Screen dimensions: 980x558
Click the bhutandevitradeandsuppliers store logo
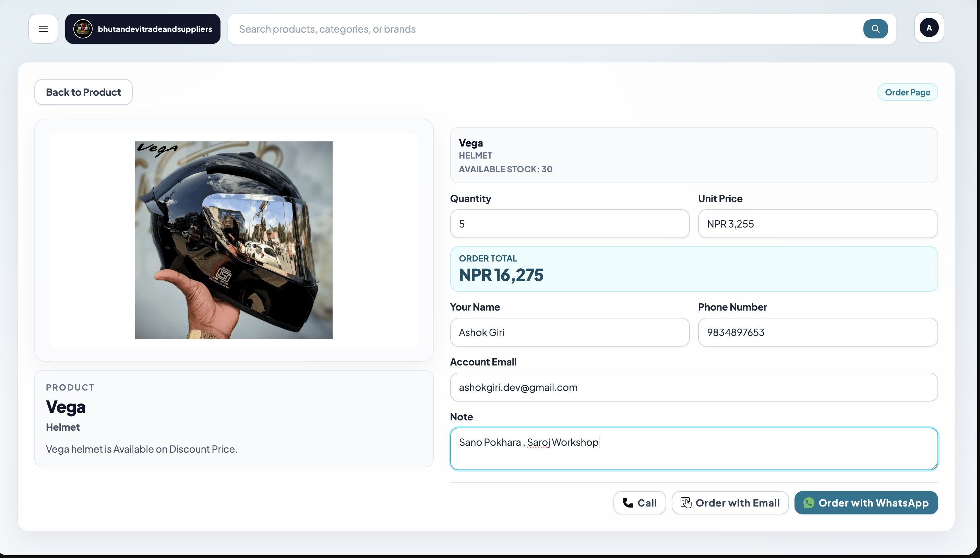83,29
